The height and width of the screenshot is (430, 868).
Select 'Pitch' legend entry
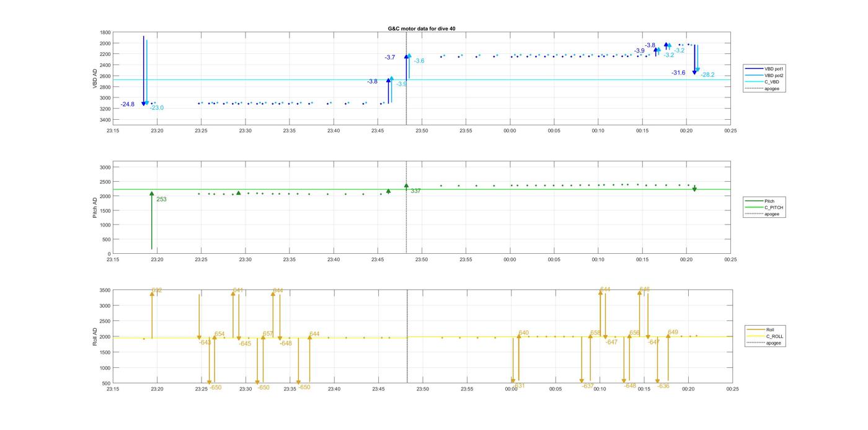pos(769,201)
